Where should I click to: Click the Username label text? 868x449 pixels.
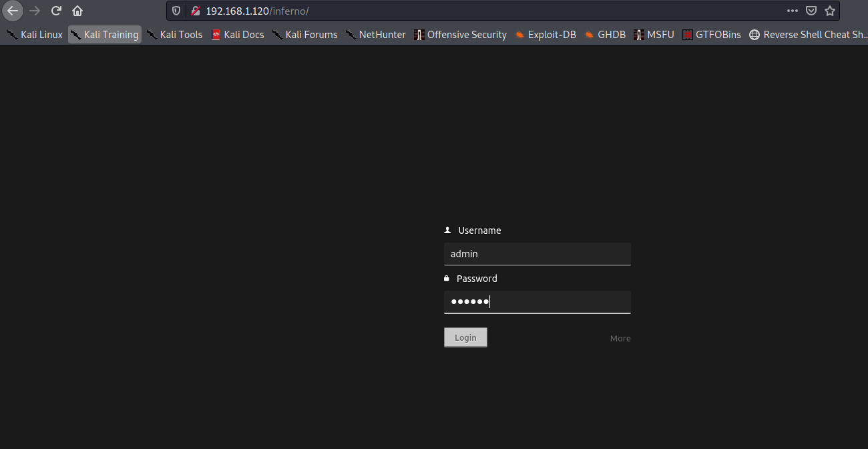point(479,231)
